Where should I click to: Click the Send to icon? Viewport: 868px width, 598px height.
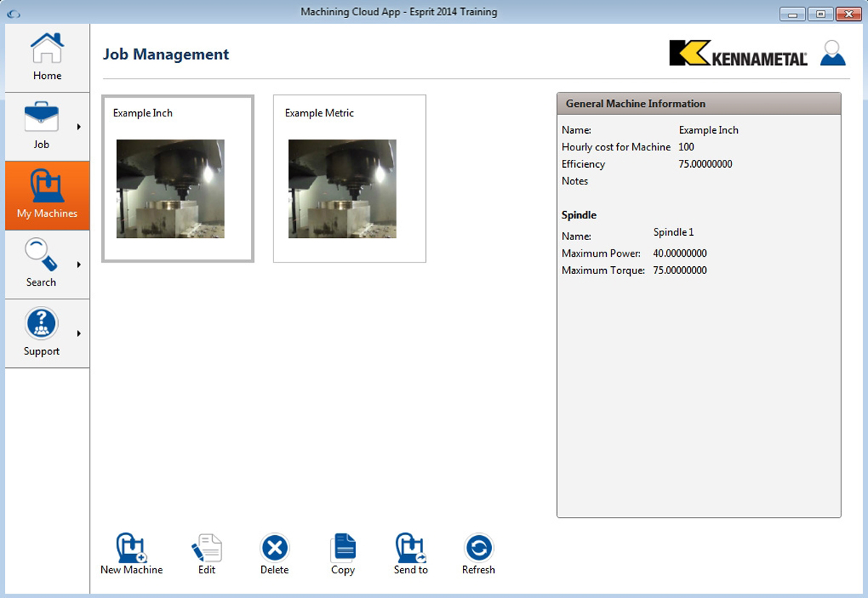click(x=410, y=549)
